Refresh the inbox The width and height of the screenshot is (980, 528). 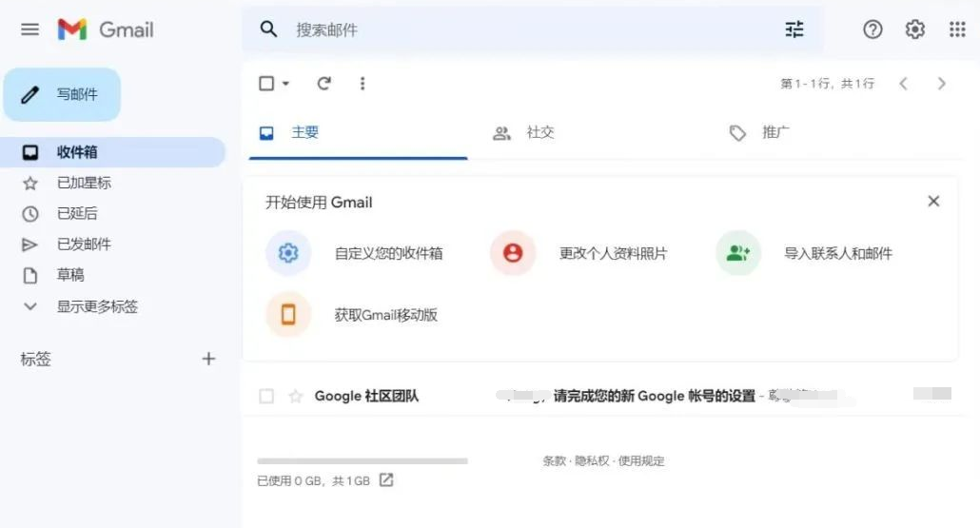pos(323,83)
